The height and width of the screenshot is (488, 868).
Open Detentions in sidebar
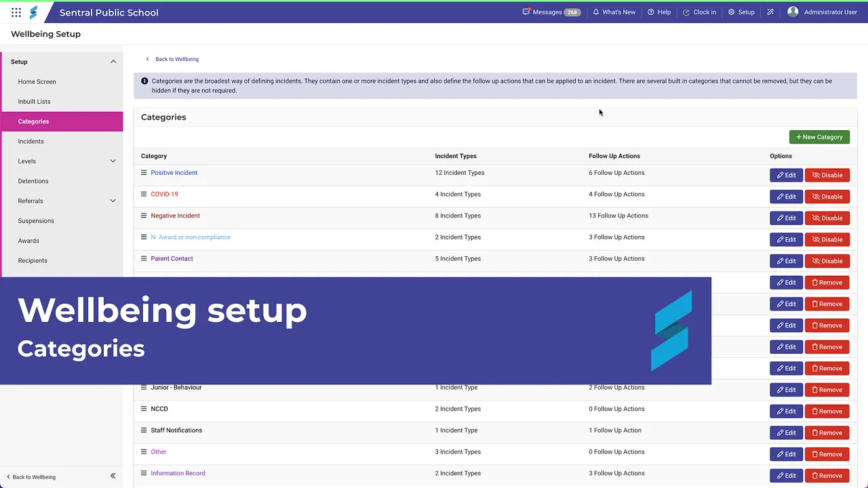[33, 181]
